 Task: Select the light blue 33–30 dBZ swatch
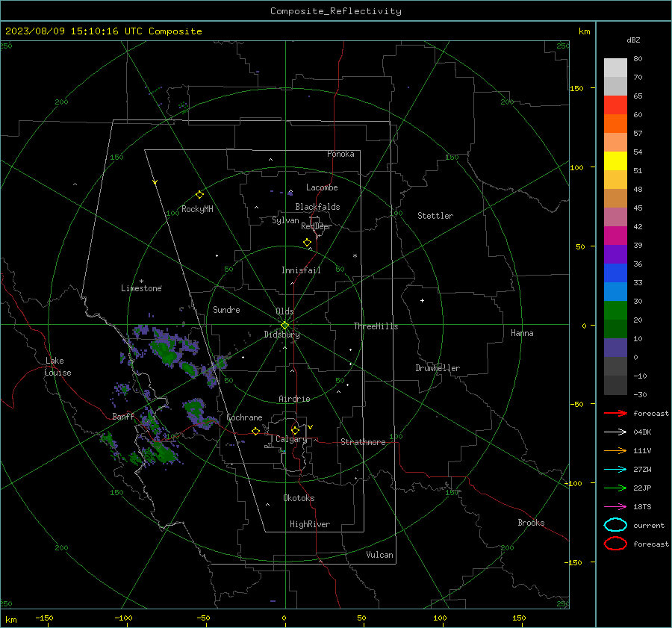pyautogui.click(x=615, y=291)
